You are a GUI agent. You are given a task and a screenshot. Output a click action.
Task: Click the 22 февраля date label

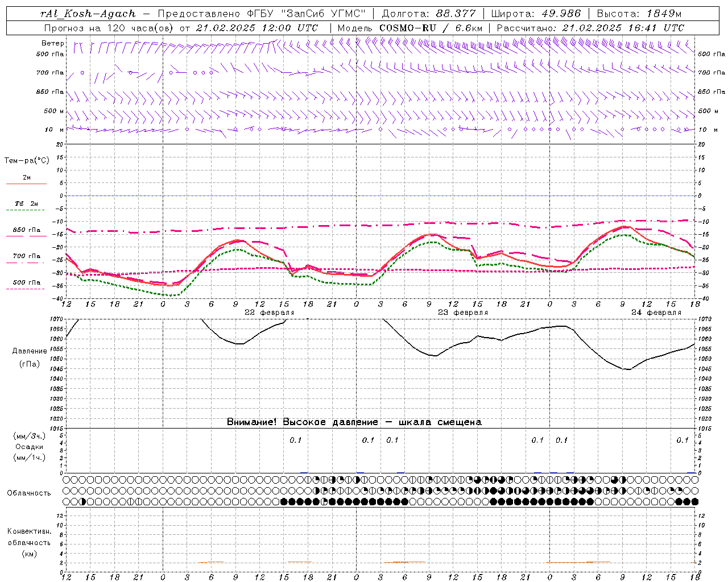[270, 313]
